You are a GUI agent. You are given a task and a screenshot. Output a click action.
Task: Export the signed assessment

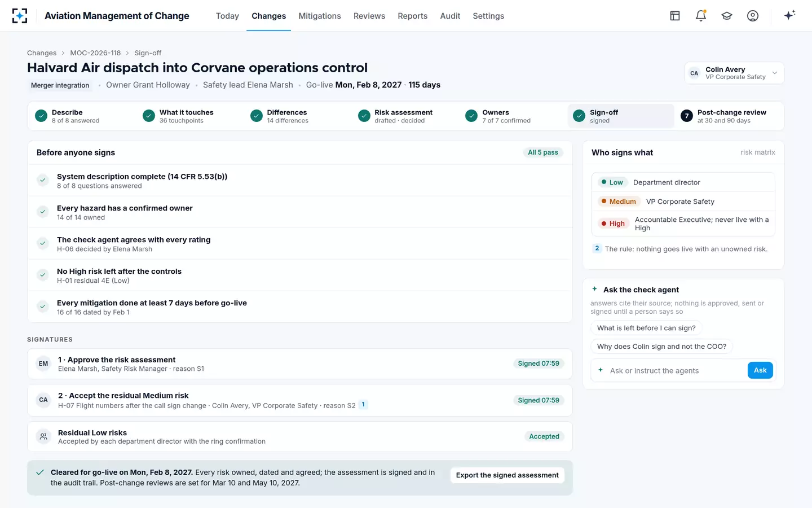tap(507, 475)
